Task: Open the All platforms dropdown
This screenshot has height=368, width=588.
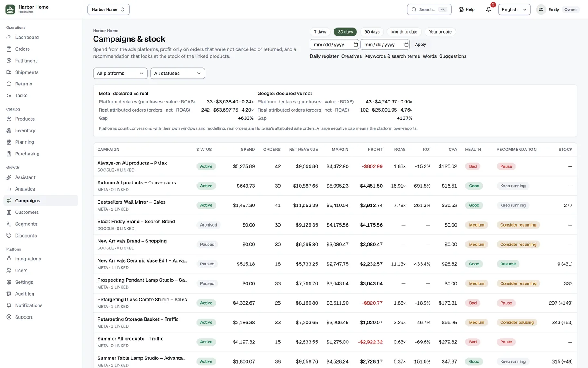Action: coord(120,74)
